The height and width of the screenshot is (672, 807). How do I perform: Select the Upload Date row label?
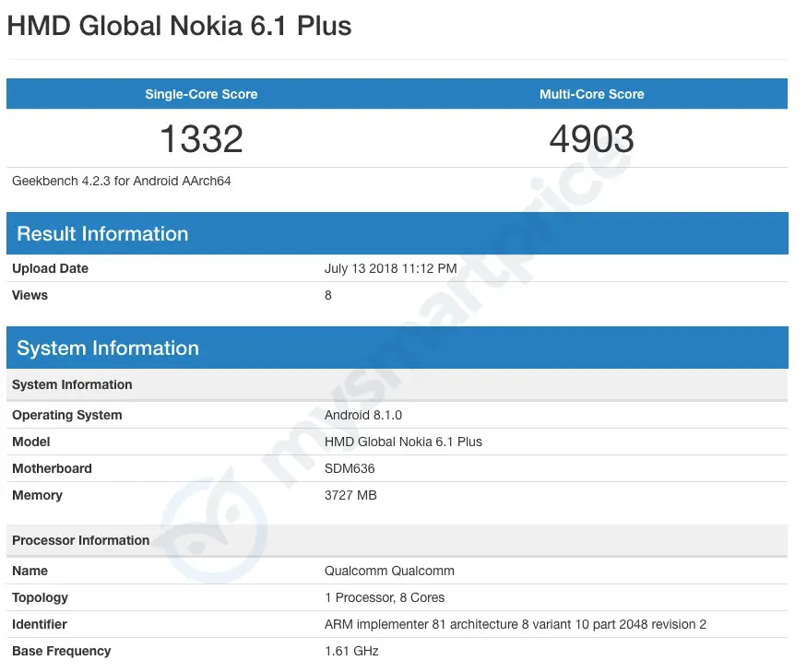[x=50, y=268]
